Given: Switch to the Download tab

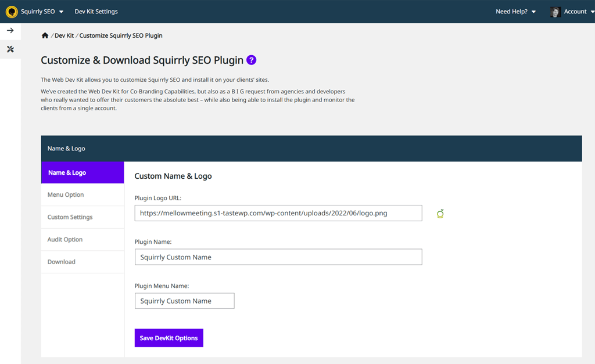Looking at the screenshot, I should 83,262.
